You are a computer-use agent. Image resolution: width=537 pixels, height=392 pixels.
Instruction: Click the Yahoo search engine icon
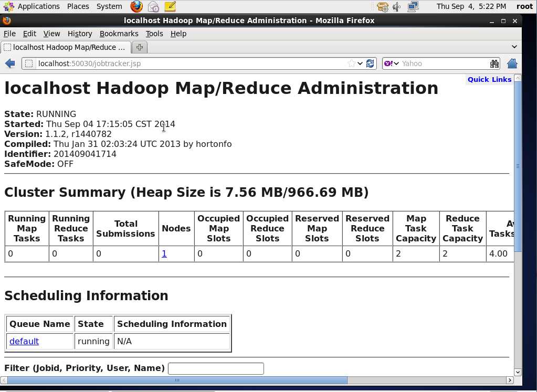(388, 63)
